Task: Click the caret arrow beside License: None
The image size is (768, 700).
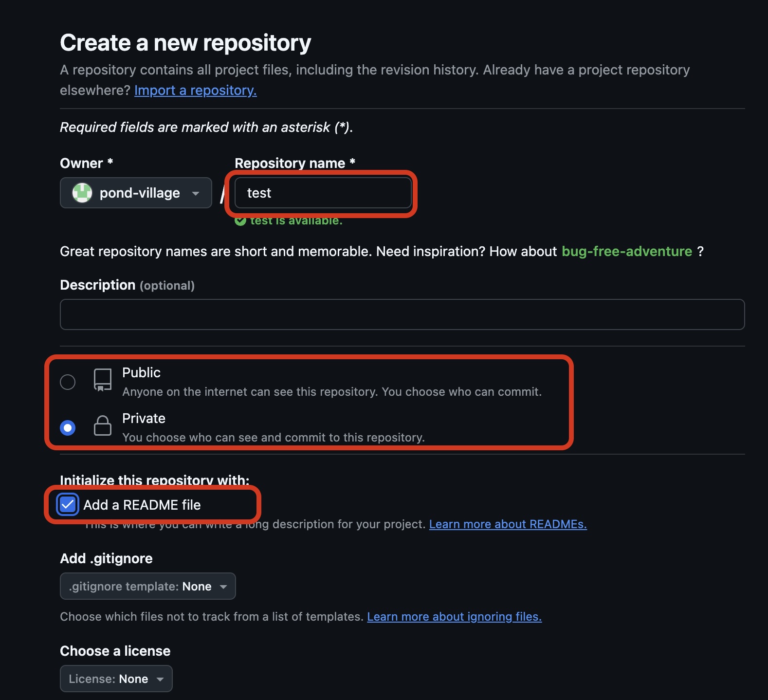Action: (x=160, y=679)
